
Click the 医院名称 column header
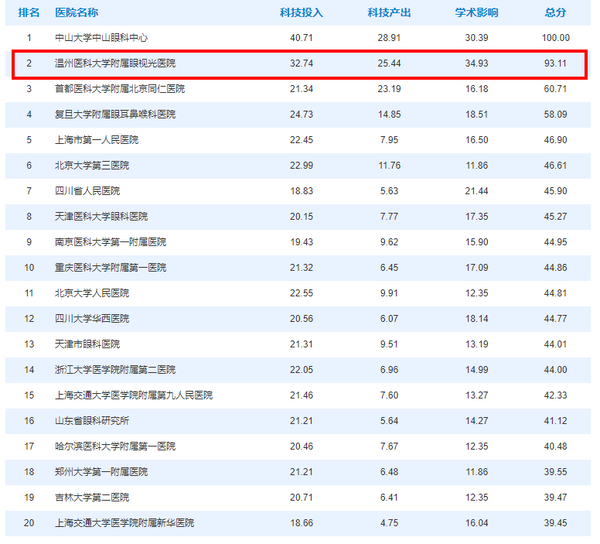pyautogui.click(x=77, y=13)
